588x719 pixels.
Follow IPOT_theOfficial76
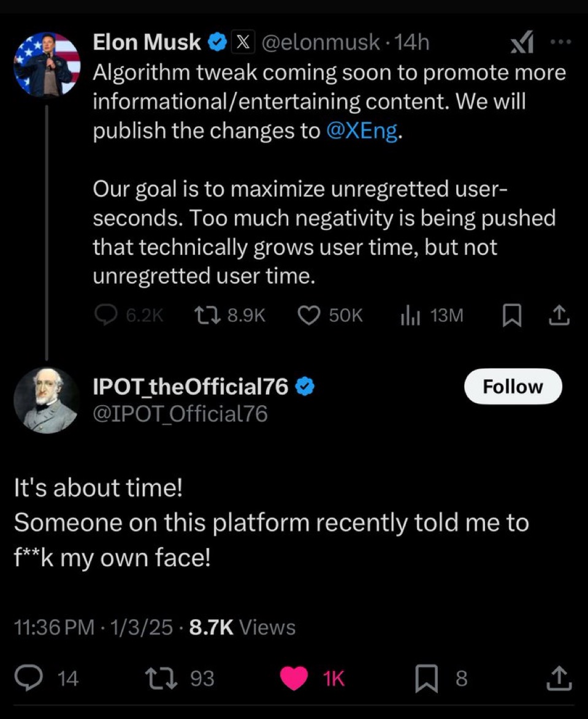513,387
